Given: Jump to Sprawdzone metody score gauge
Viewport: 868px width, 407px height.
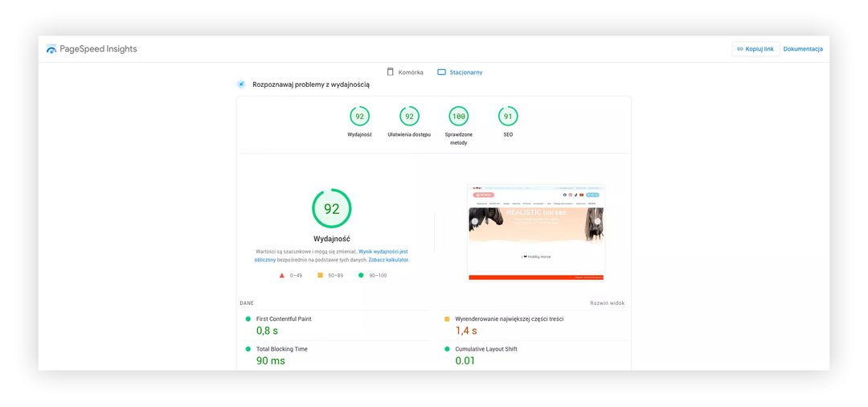Looking at the screenshot, I should pos(458,117).
